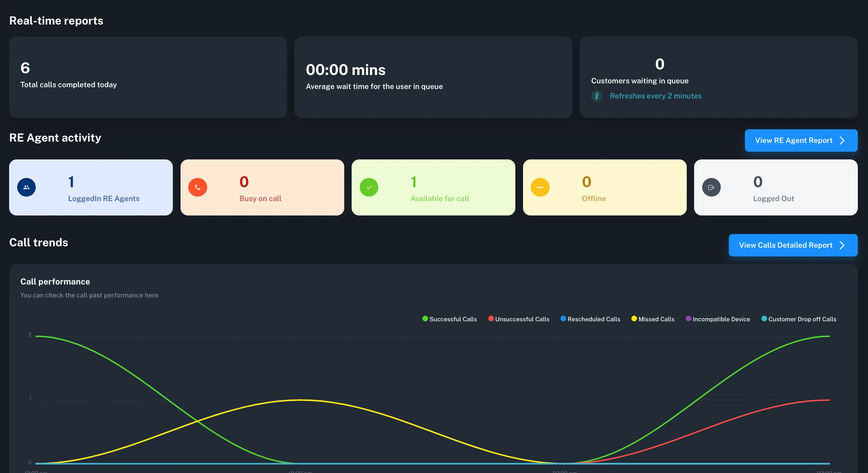
Task: Select the Customers waiting in queue label
Action: (640, 81)
